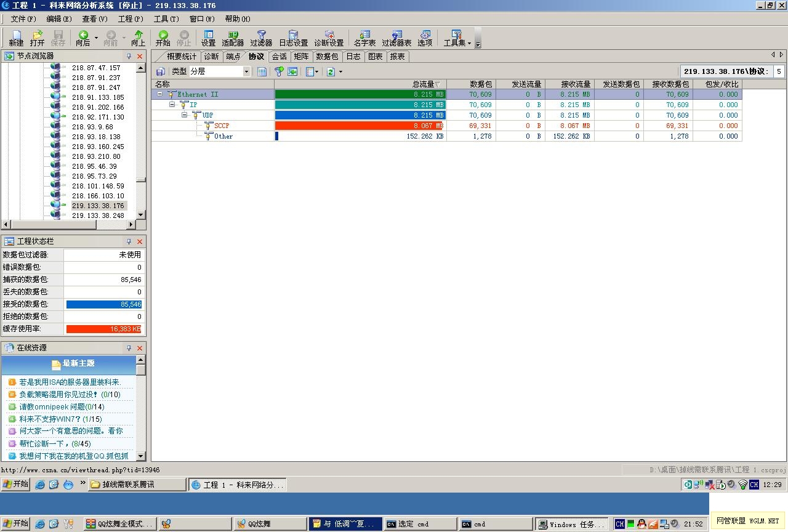Select node 218.93.18.138 in browser
Screen dimensions: 788x532
pyautogui.click(x=96, y=137)
